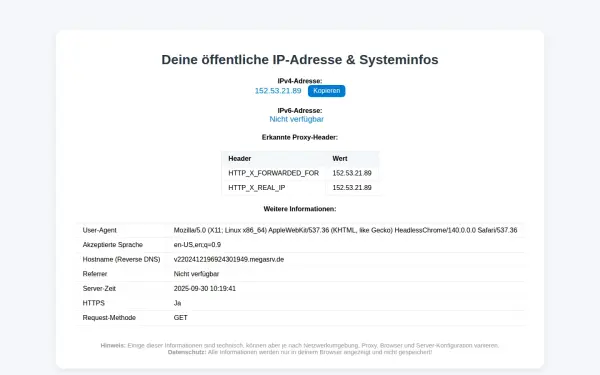Viewport: 600px width, 375px height.
Task: Click the 'Akzeptierte Sprache' label
Action: (x=112, y=245)
